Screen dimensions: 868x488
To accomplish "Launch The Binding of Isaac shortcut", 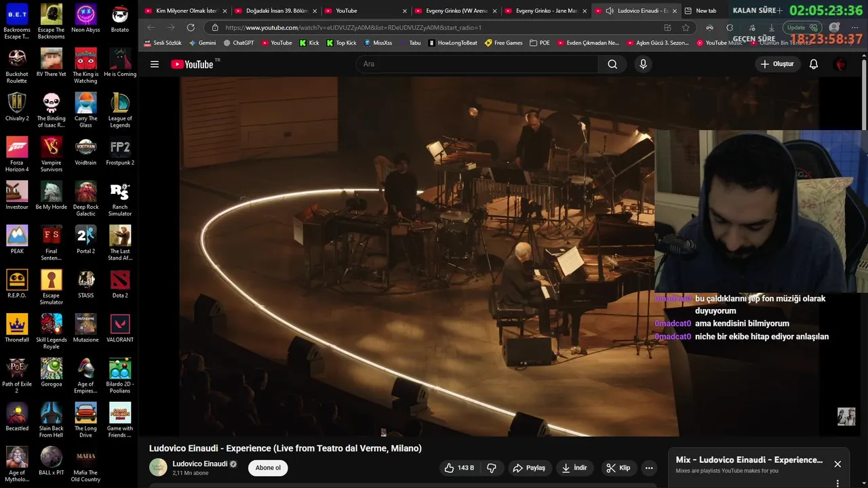I will coord(51,110).
